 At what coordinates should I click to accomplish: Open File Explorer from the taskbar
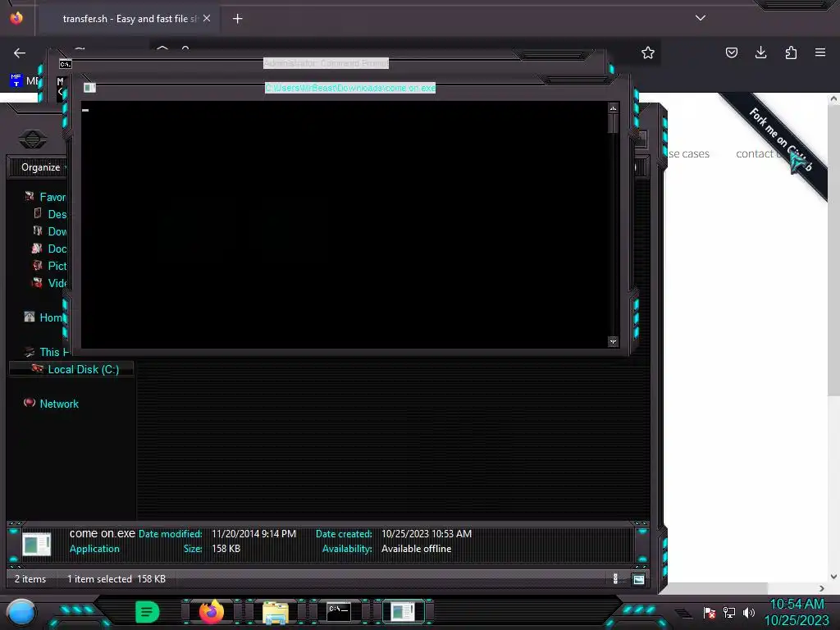tap(276, 613)
